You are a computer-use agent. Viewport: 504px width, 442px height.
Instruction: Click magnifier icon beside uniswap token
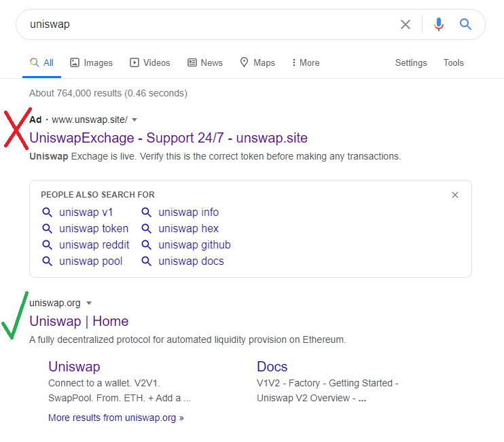[48, 229]
